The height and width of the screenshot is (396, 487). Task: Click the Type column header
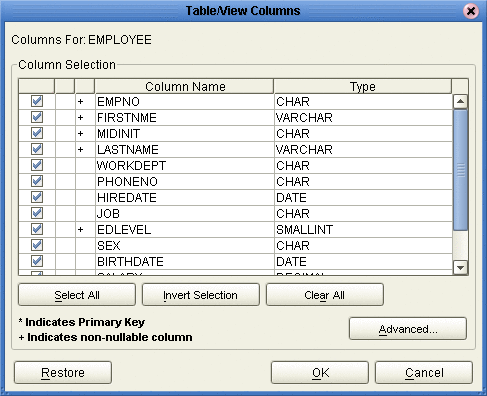(x=363, y=87)
